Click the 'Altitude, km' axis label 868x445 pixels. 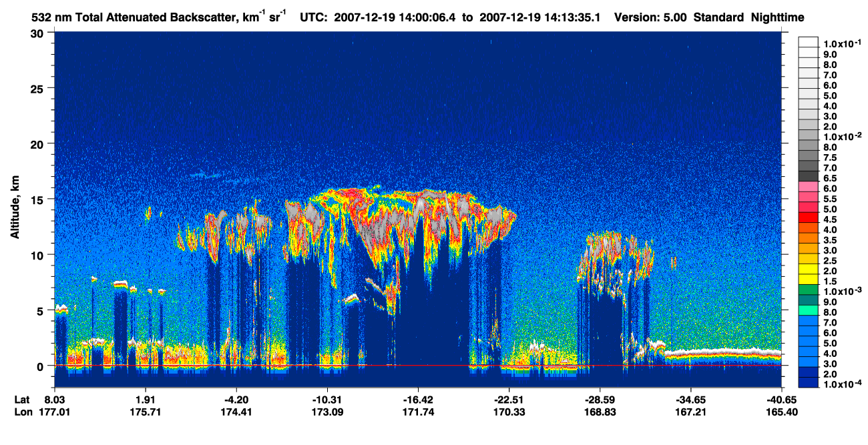point(15,208)
